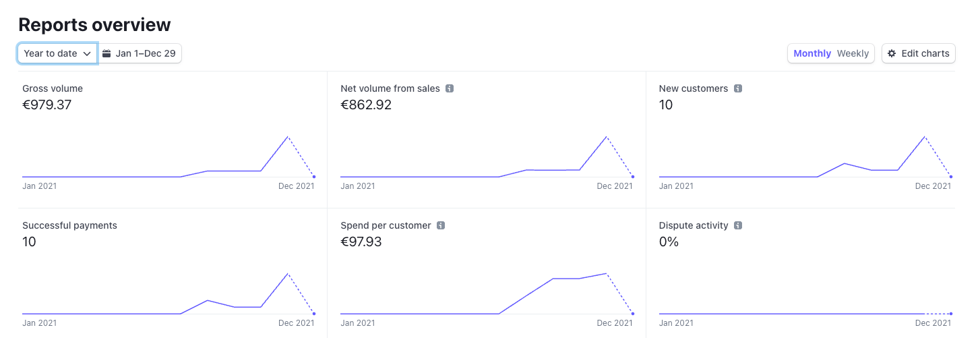Click the info icon beside Net volume from sales
Viewport: 980px width, 338px height.
(450, 88)
